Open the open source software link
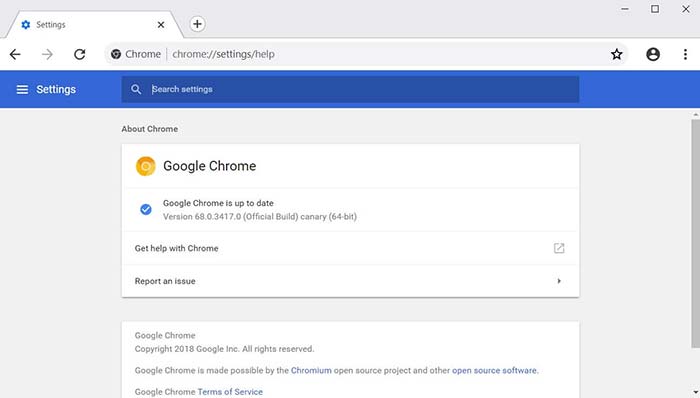The height and width of the screenshot is (398, 700). 494,370
